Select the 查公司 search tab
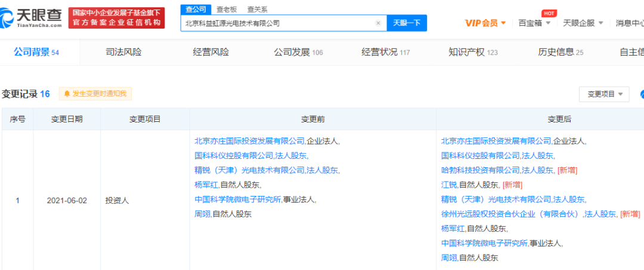 point(196,9)
